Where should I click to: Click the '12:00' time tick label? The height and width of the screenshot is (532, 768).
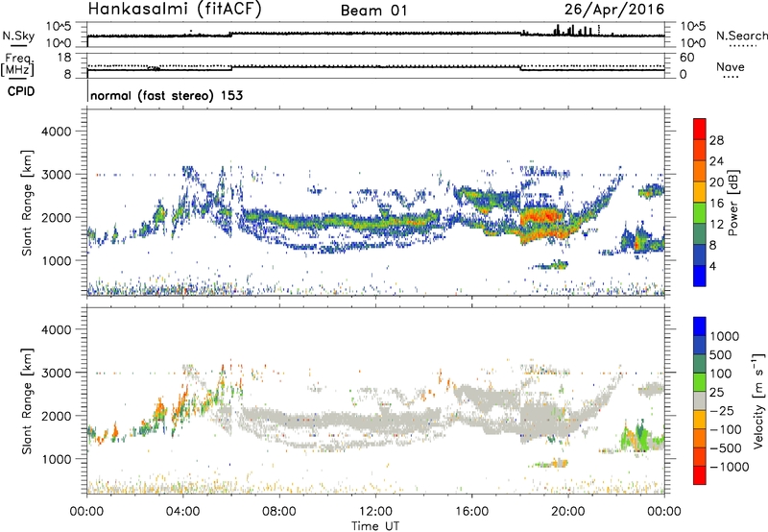coord(375,512)
